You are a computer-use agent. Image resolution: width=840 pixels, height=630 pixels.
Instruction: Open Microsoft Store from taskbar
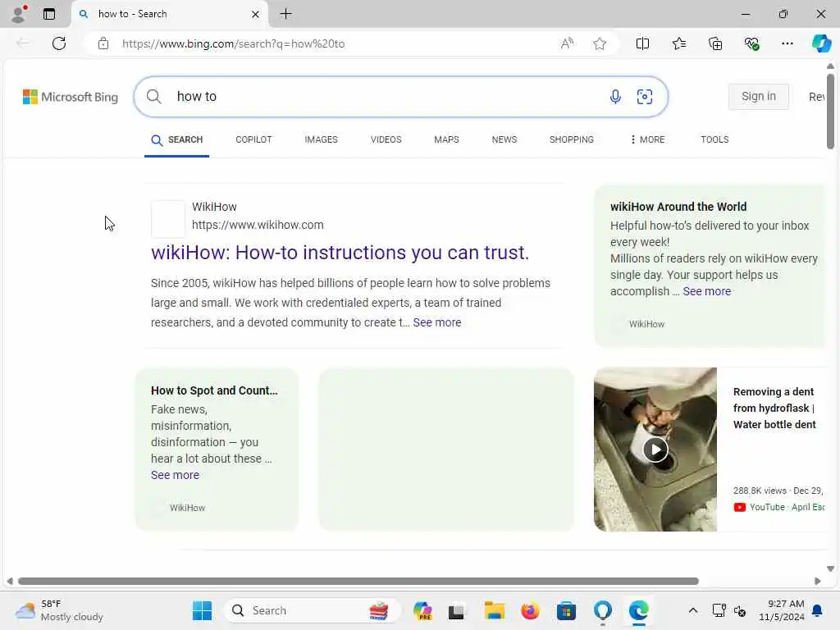click(x=566, y=610)
